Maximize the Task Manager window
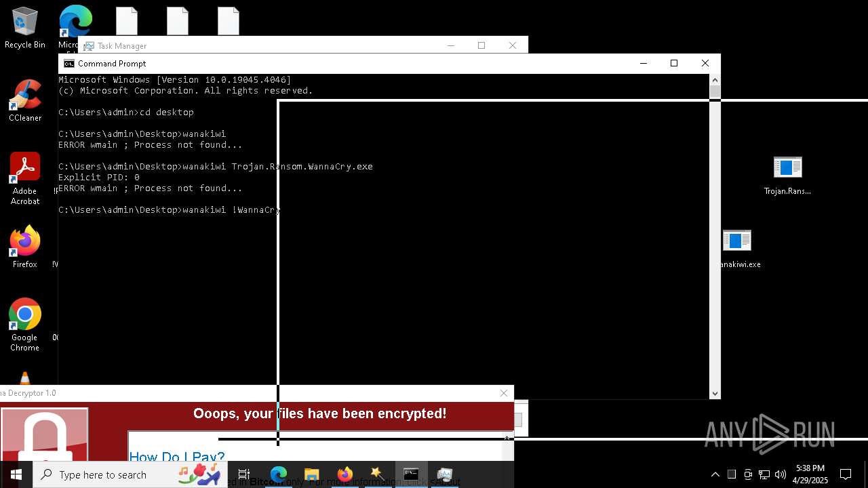The height and width of the screenshot is (488, 868). pos(481,45)
